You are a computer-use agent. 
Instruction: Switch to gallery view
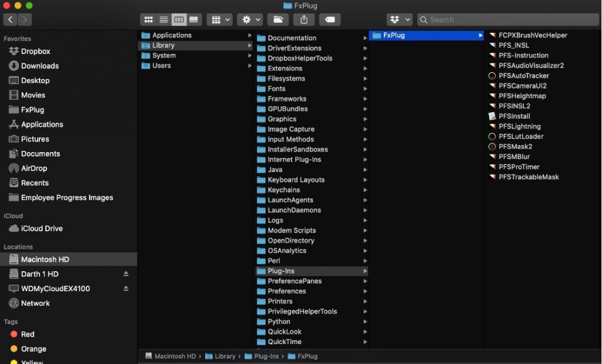(193, 19)
